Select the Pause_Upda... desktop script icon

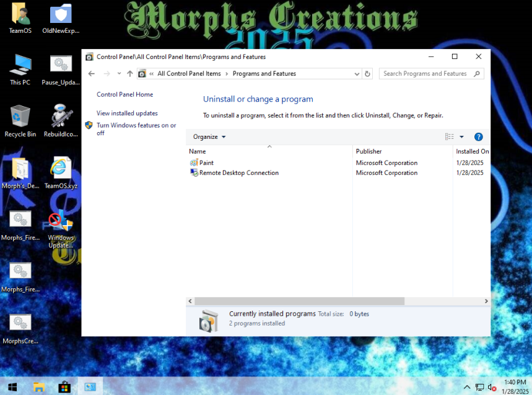coord(61,69)
